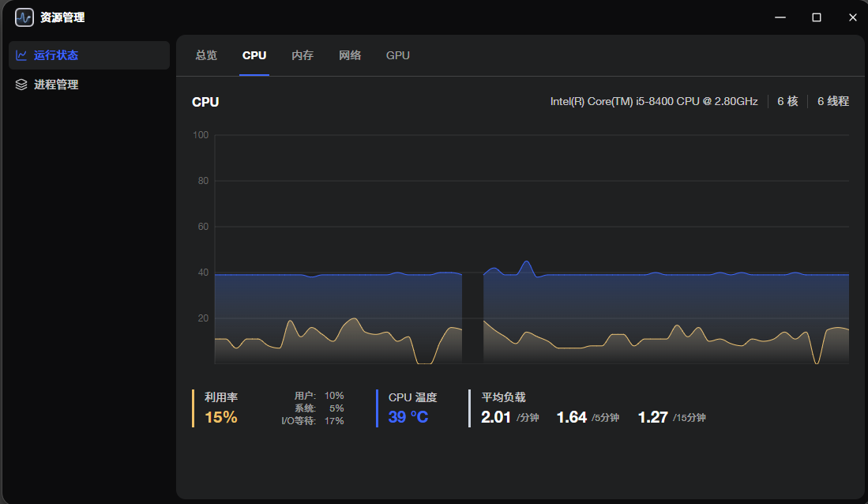Image resolution: width=868 pixels, height=504 pixels.
Task: Minimize the 资源管理 window
Action: pos(780,17)
